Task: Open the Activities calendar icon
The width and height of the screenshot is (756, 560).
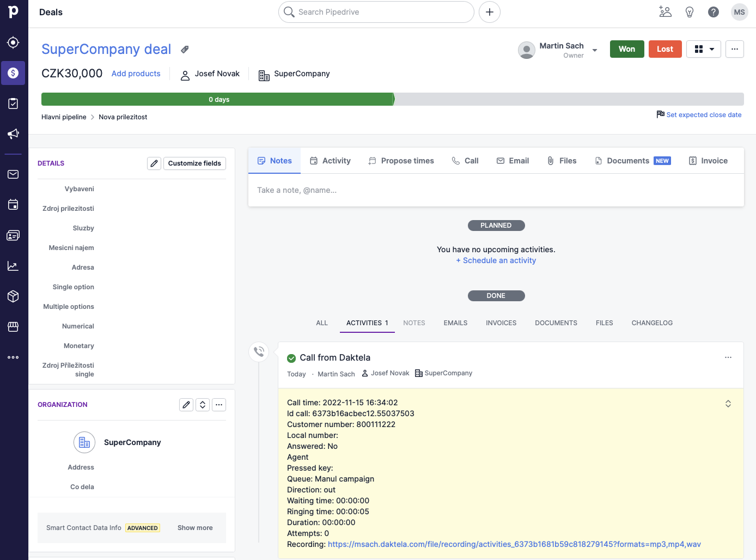Action: tap(13, 204)
